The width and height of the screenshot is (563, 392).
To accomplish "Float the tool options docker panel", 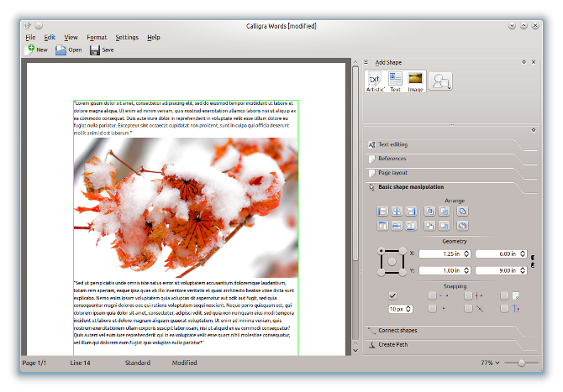I will pyautogui.click(x=534, y=130).
